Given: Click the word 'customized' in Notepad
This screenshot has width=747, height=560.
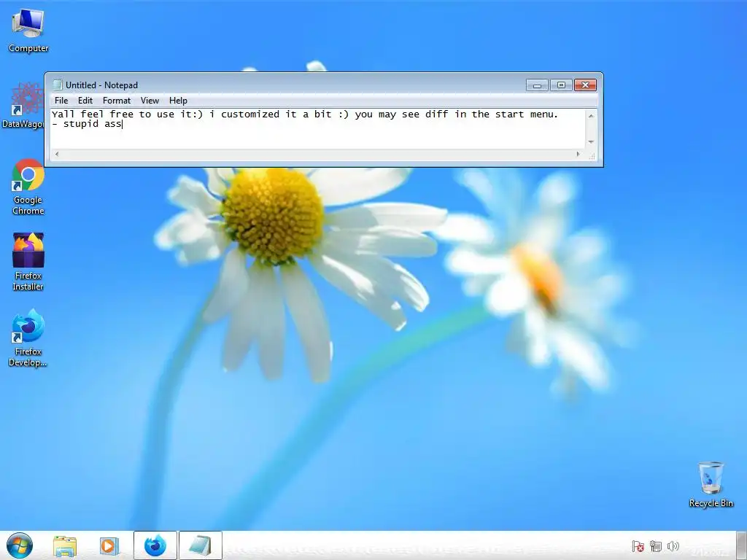Looking at the screenshot, I should (250, 114).
